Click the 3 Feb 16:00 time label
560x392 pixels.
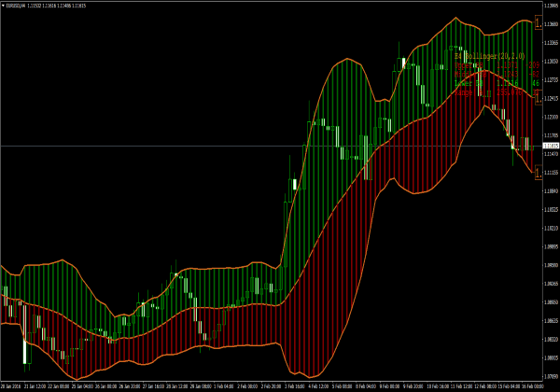pos(295,386)
